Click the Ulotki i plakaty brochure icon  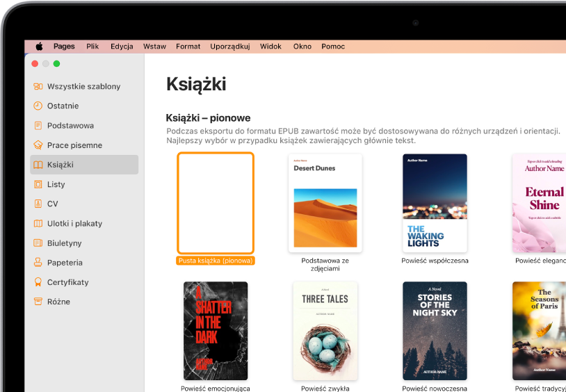[38, 223]
